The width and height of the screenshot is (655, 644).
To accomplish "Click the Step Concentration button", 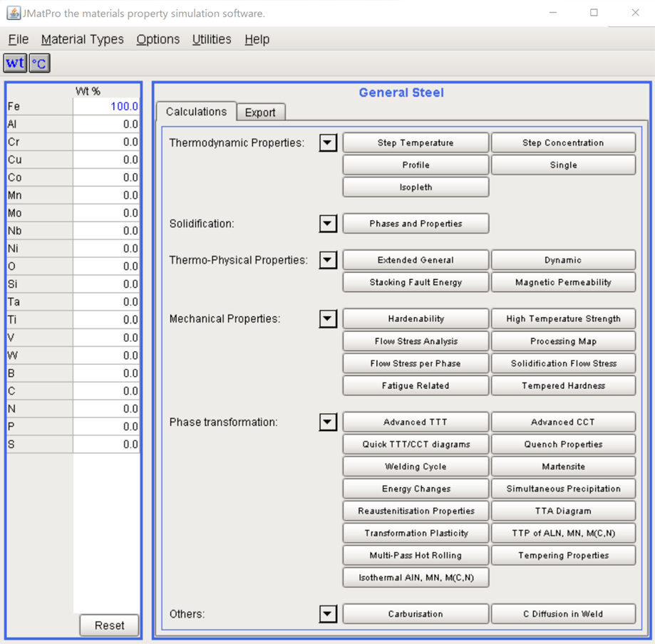I will (x=563, y=142).
